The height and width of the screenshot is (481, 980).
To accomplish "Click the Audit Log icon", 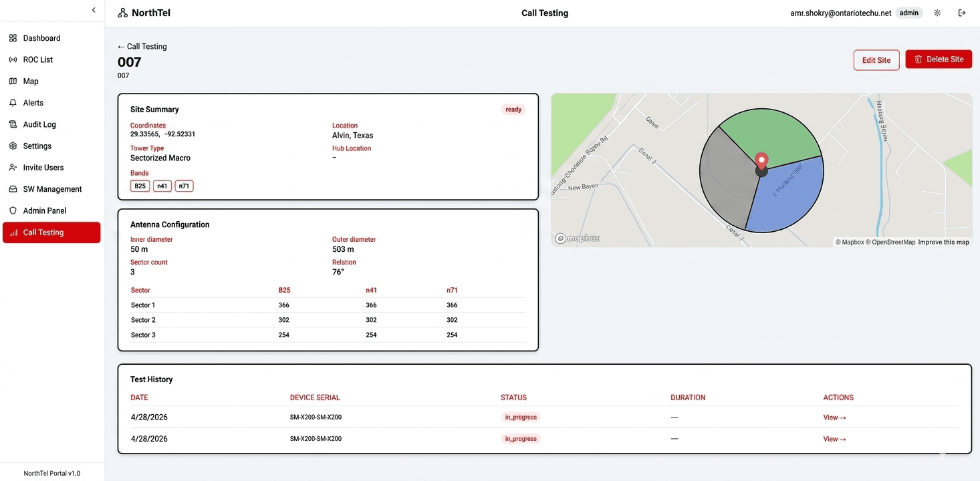I will pyautogui.click(x=13, y=124).
